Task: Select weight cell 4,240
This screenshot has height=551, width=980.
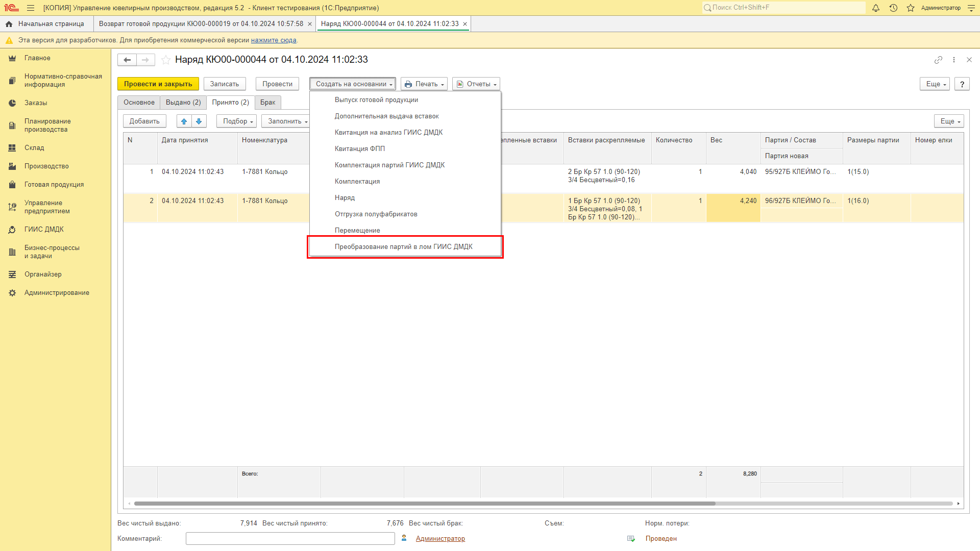Action: coord(733,208)
